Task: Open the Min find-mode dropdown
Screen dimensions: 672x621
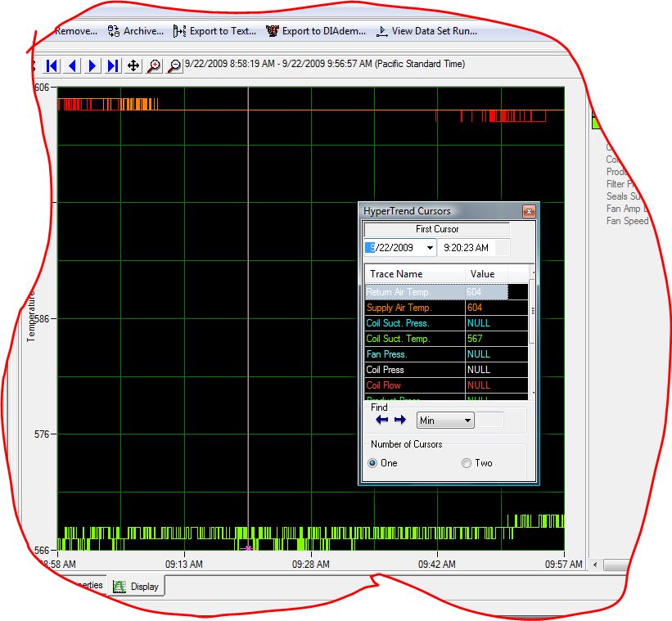Action: [x=445, y=421]
